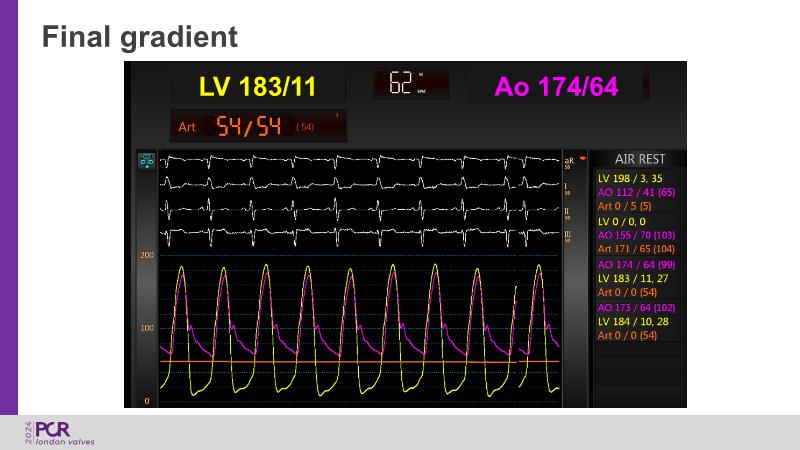This screenshot has width=800, height=450.
Task: Click the PCR London Valves logo
Action: coord(58,432)
